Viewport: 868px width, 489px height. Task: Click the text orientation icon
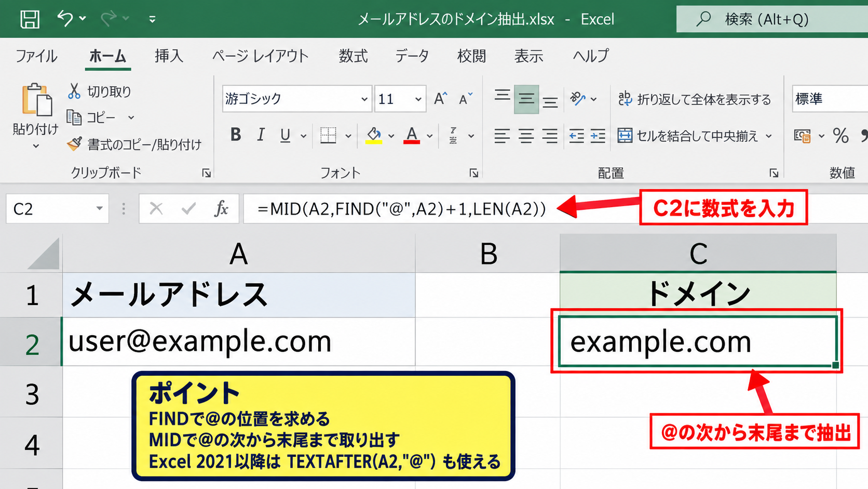(577, 98)
